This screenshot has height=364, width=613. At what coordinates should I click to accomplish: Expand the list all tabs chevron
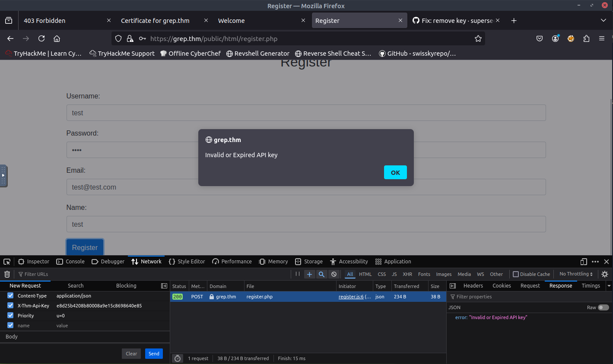tap(603, 21)
